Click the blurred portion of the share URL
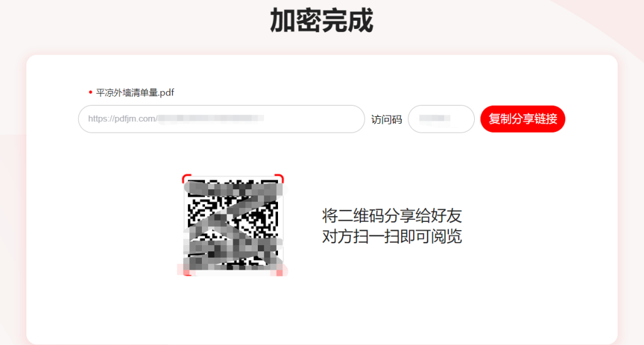644x345 pixels. [x=211, y=119]
